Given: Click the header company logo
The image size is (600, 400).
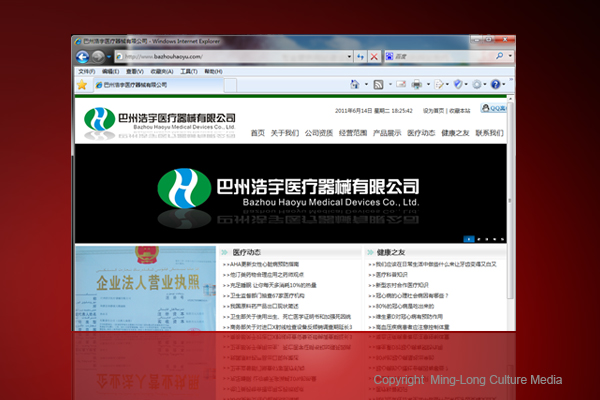Looking at the screenshot, I should pyautogui.click(x=160, y=123).
